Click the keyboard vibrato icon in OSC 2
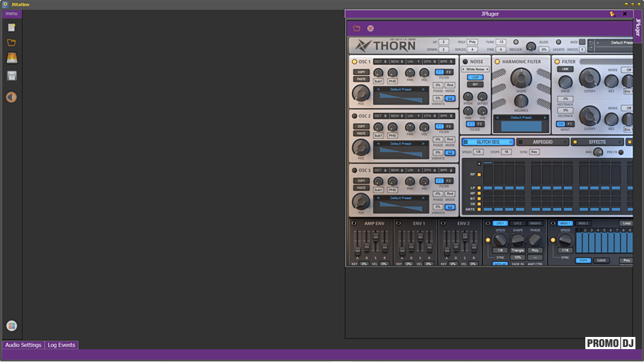644x362 pixels. [x=450, y=152]
